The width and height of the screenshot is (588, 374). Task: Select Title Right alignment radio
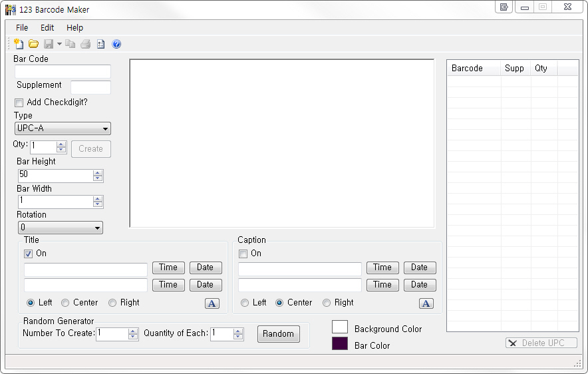point(112,303)
